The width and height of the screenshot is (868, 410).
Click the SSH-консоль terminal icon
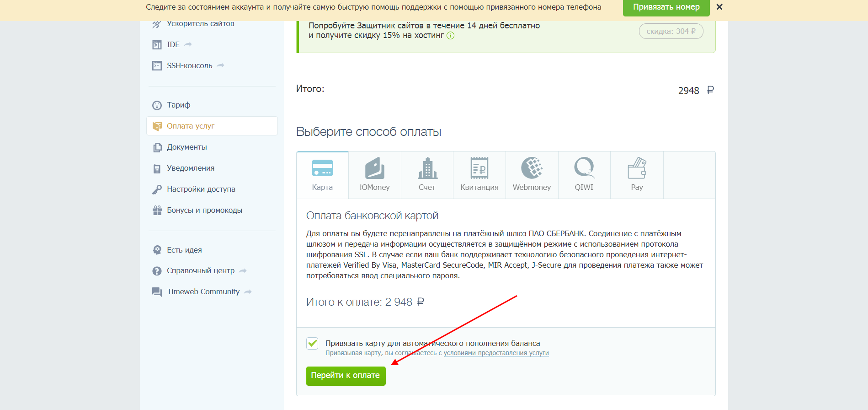point(157,66)
